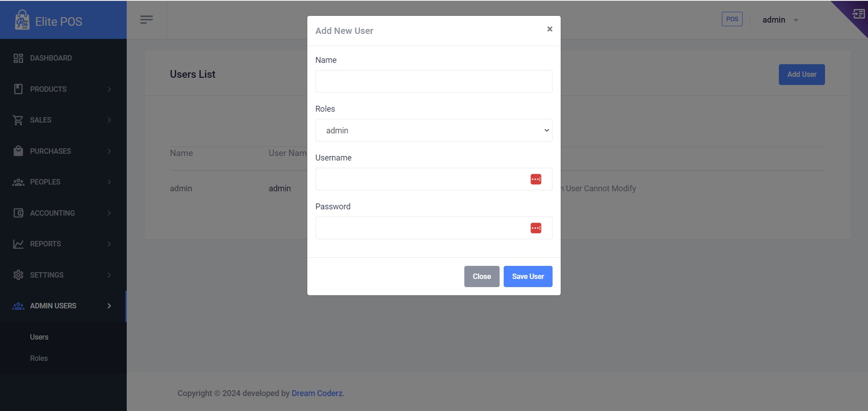This screenshot has height=411, width=868.
Task: Click the Sales cart icon
Action: point(18,120)
